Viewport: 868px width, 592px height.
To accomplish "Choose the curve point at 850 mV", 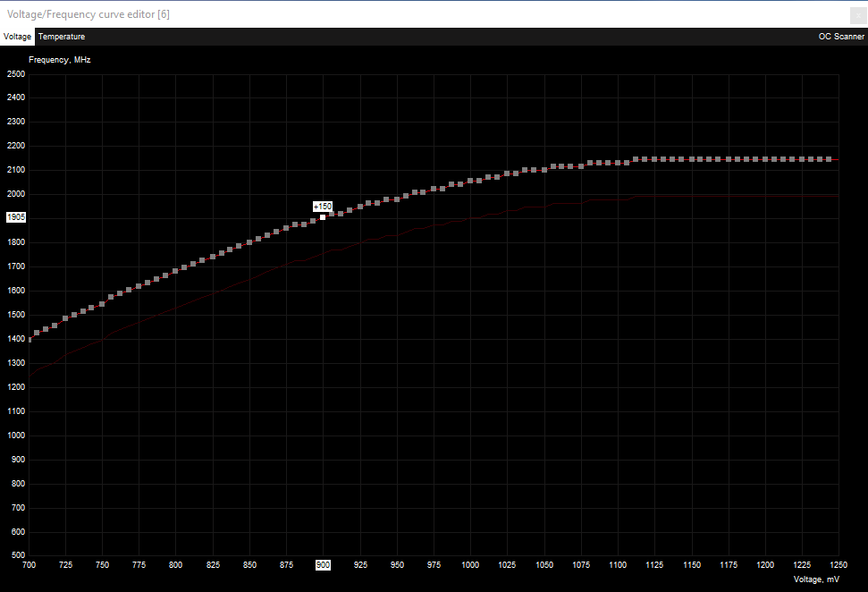I will [249, 241].
